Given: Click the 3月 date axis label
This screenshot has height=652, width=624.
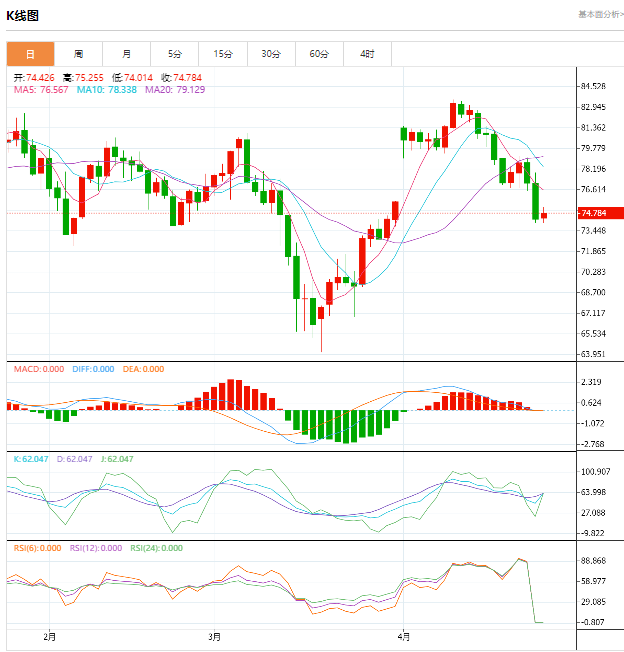Looking at the screenshot, I should pos(215,637).
